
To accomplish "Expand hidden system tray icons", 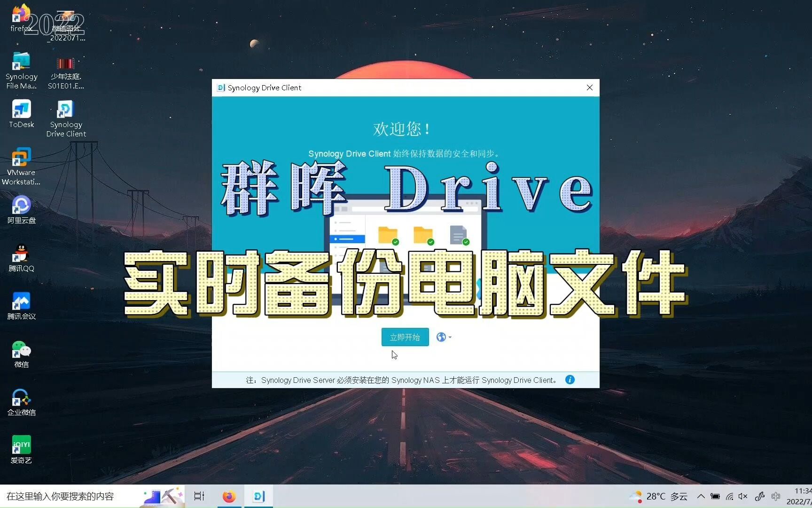I will (700, 496).
